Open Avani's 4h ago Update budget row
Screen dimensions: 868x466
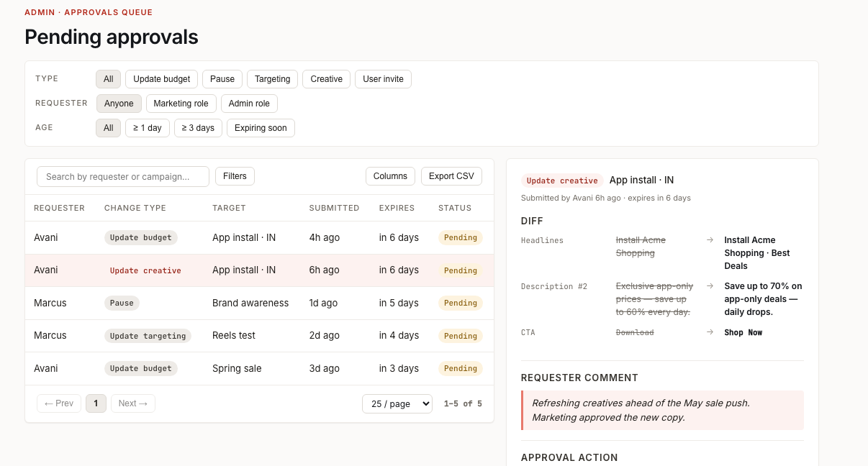(x=259, y=237)
